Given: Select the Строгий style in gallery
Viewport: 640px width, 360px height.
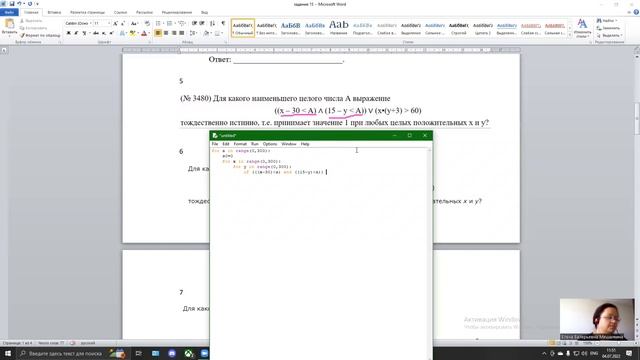Looking at the screenshot, I should (x=459, y=28).
